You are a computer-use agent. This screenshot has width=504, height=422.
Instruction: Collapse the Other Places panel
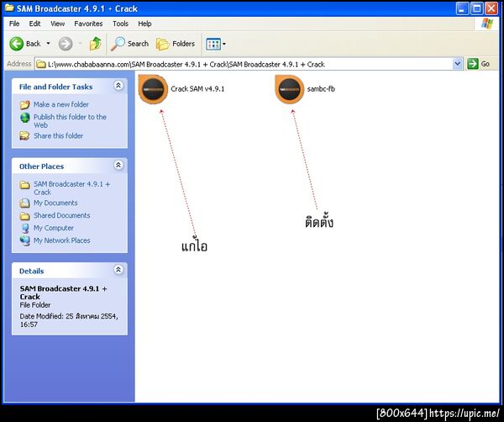[118, 165]
